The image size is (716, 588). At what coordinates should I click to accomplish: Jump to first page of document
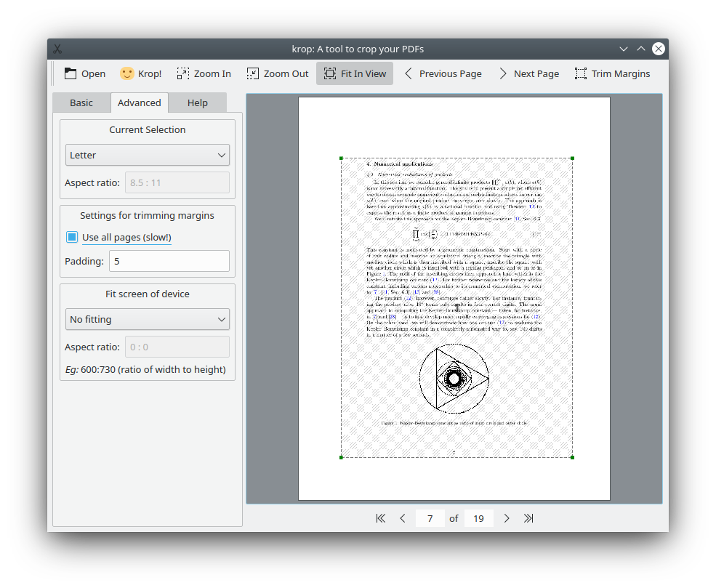click(x=380, y=518)
